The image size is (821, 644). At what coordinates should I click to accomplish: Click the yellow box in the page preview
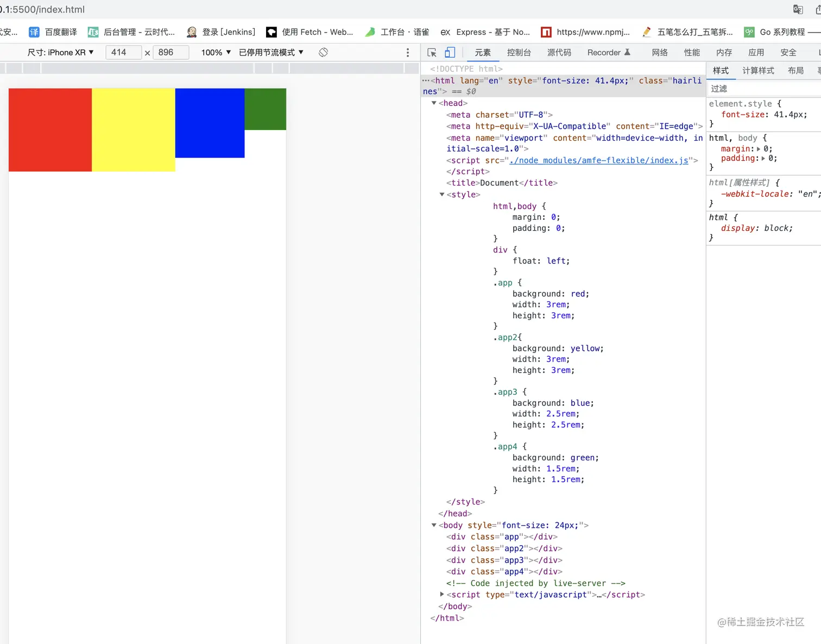[x=134, y=130]
